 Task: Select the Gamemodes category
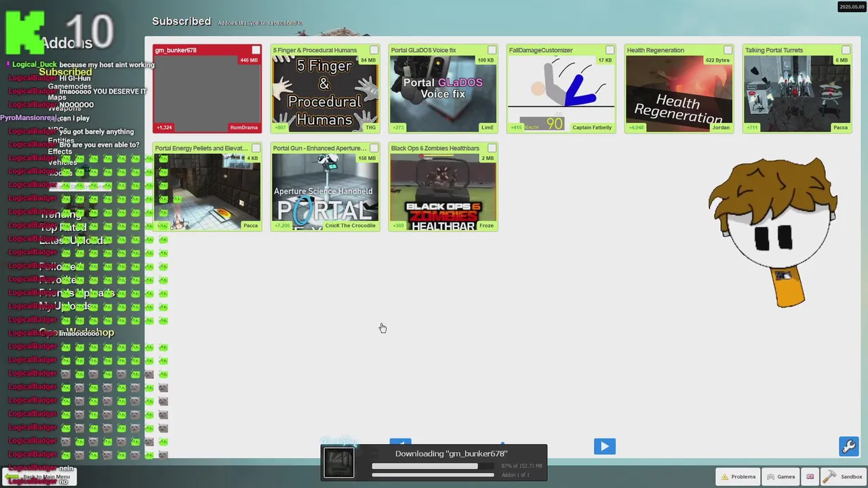click(69, 87)
